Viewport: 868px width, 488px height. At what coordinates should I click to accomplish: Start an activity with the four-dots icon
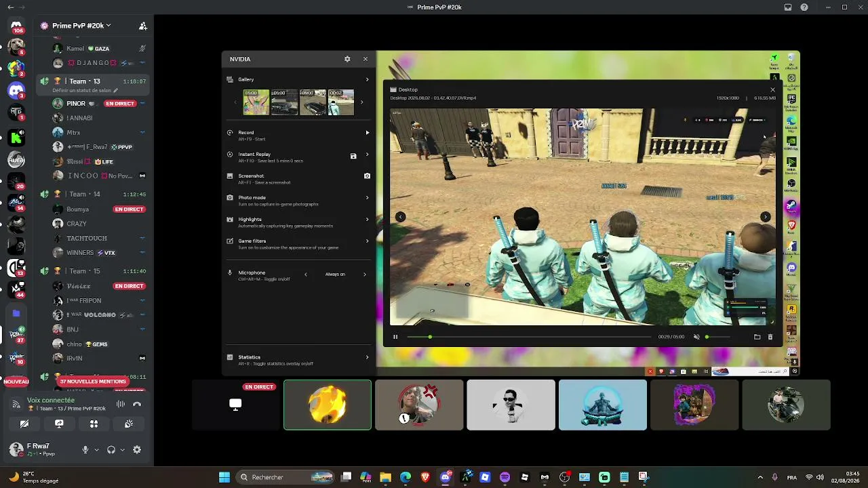94,424
